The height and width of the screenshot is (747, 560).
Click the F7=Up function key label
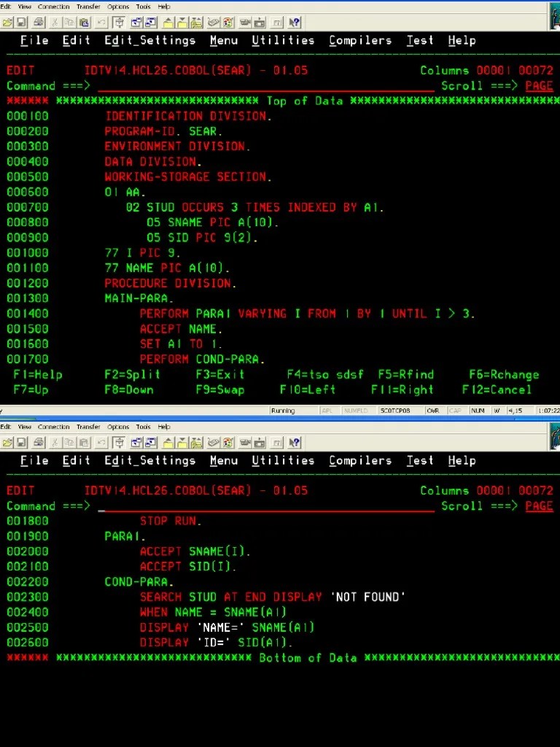tap(31, 390)
